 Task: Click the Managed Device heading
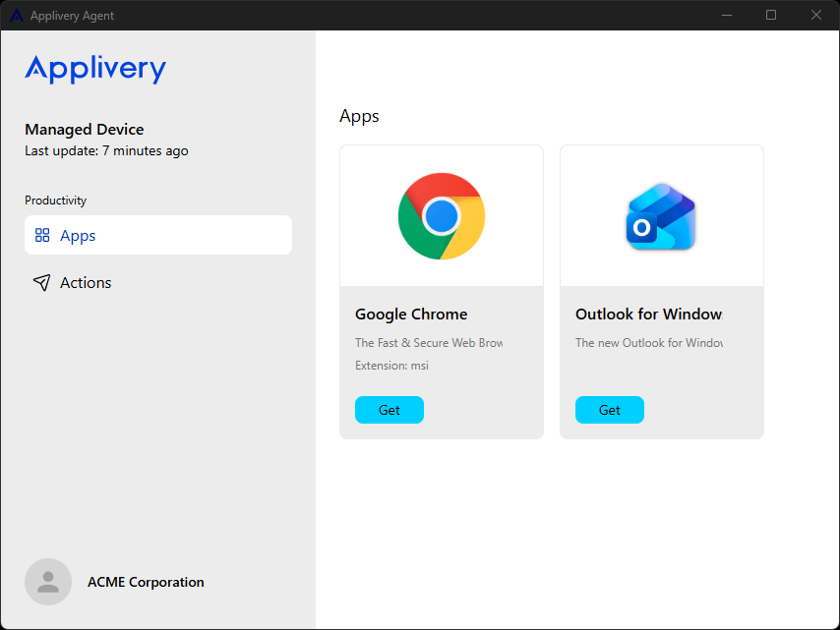tap(84, 129)
